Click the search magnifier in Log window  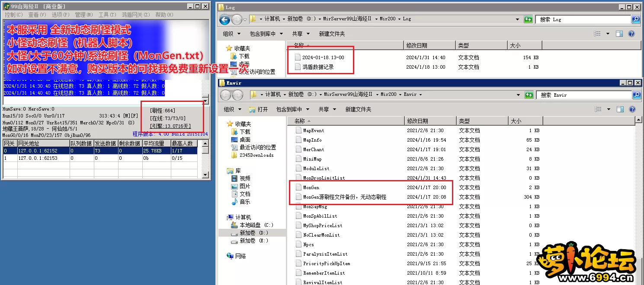click(x=635, y=19)
